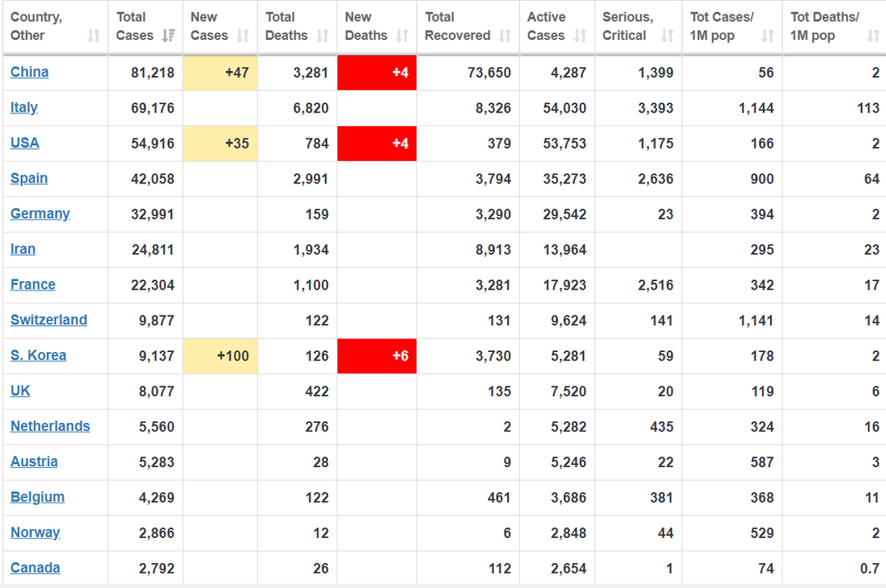Open the S. Korea country link
Screen dimensions: 886x588
click(x=38, y=355)
